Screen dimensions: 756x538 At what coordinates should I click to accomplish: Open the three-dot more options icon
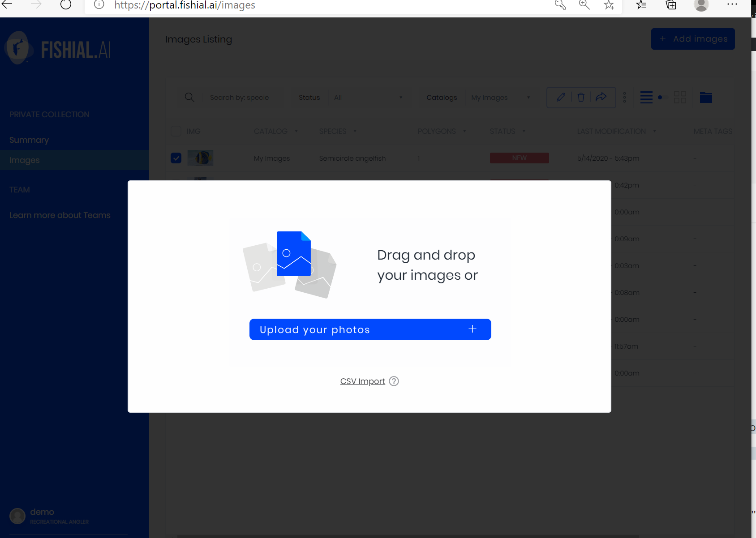[x=625, y=97]
